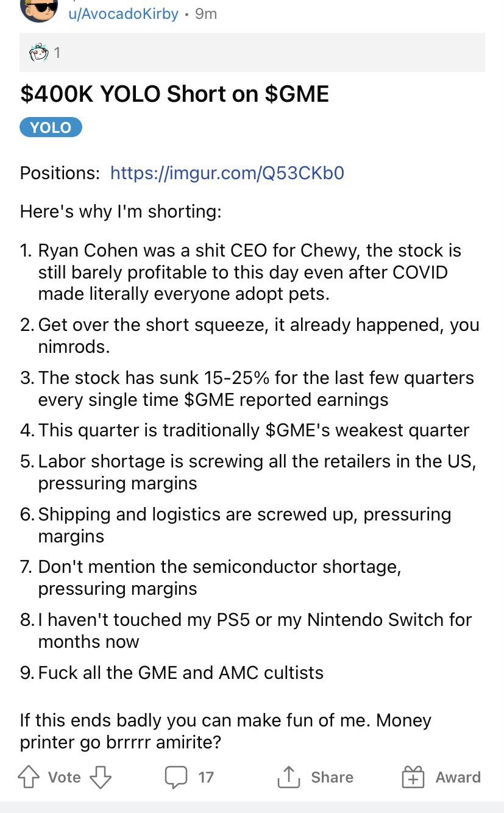Tap the Vote score label
Screen dimensions: 504x813
click(x=65, y=778)
